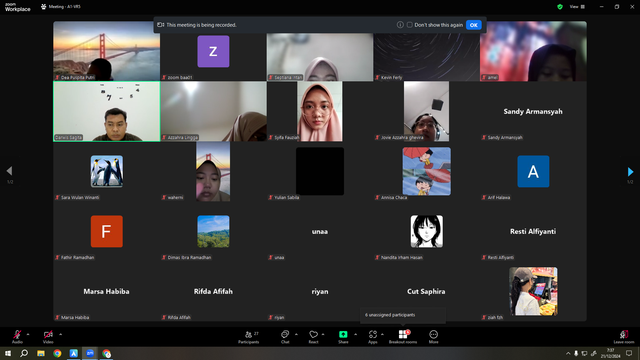Expand apps options arrow beside Apps
The height and width of the screenshot is (360, 640).
click(x=382, y=334)
